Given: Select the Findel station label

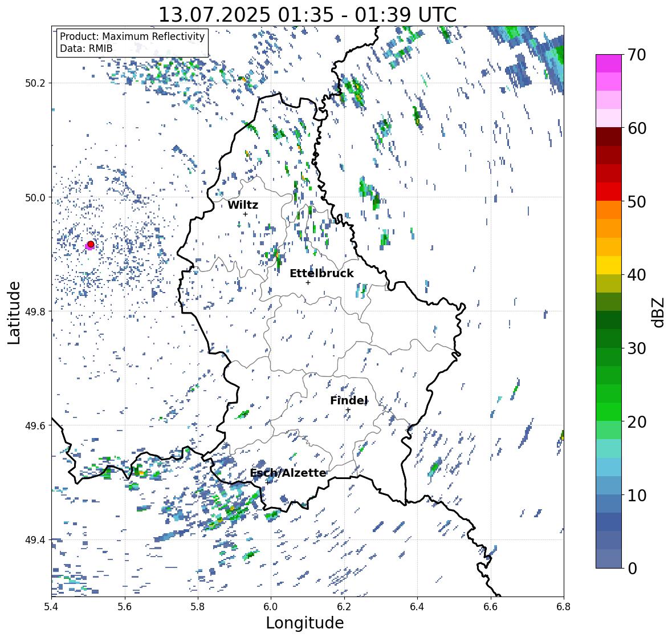Looking at the screenshot, I should coord(349,400).
